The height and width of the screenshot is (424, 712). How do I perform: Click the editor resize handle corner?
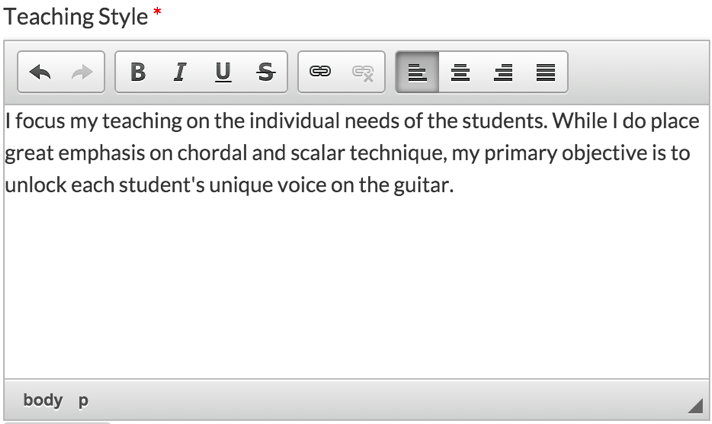[x=695, y=405]
